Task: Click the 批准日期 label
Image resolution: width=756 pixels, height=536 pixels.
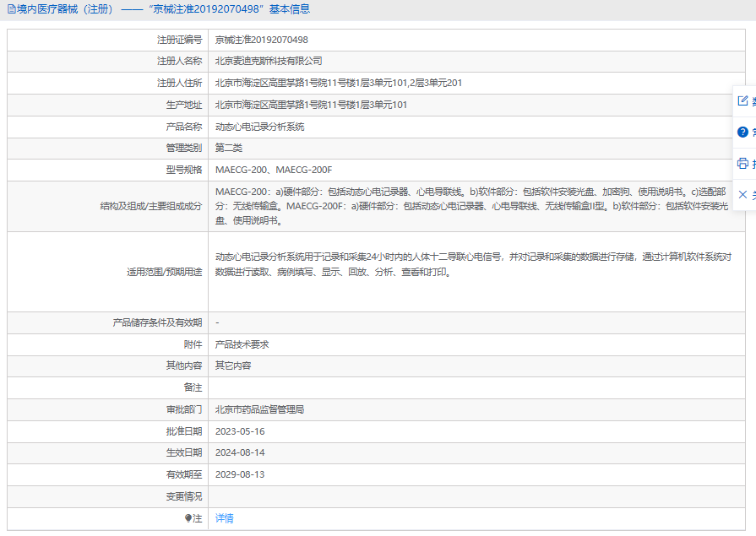Action: [183, 431]
